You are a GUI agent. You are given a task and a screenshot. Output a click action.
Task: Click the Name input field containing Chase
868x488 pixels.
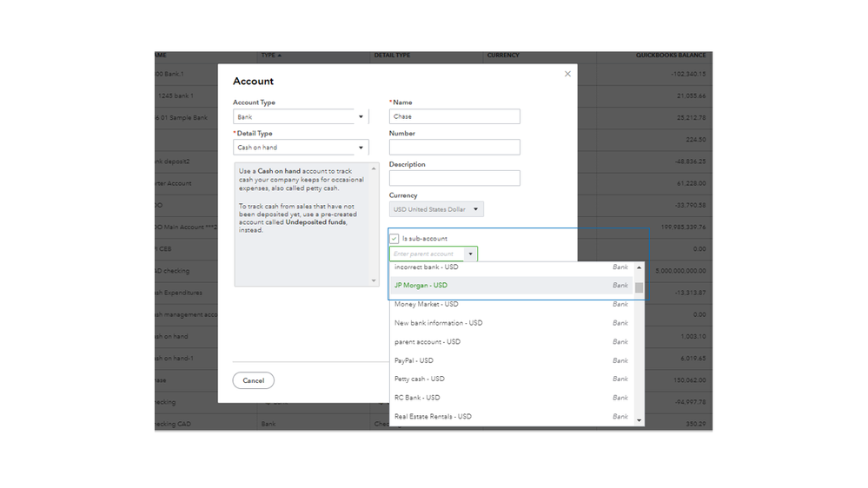click(x=454, y=116)
